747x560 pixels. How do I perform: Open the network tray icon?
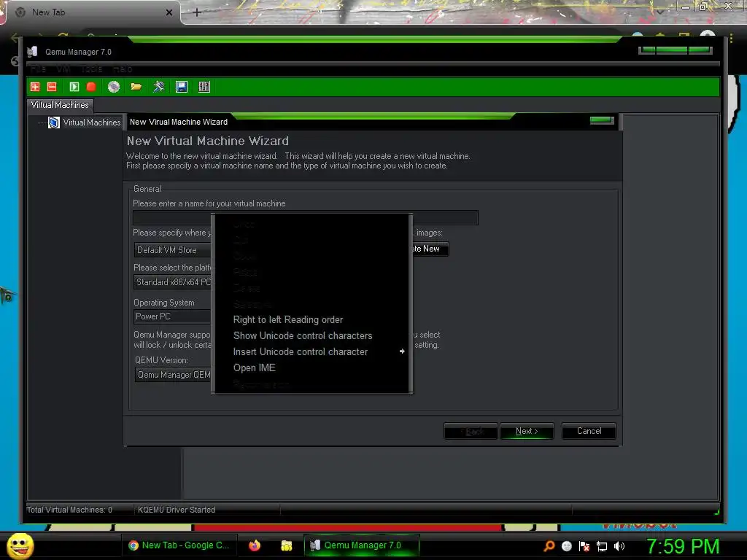pos(602,546)
